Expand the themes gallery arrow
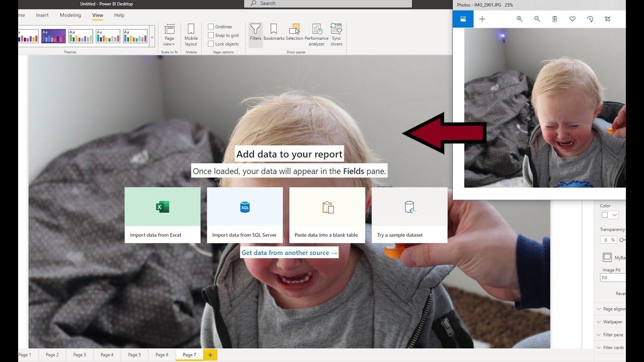 [x=152, y=37]
